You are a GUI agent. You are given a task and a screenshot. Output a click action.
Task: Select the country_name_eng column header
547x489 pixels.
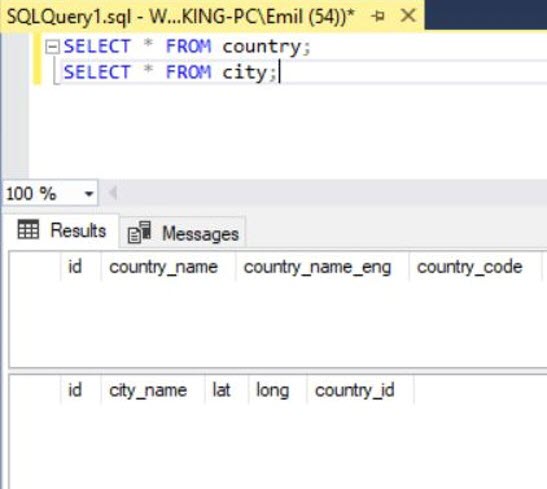pyautogui.click(x=322, y=268)
